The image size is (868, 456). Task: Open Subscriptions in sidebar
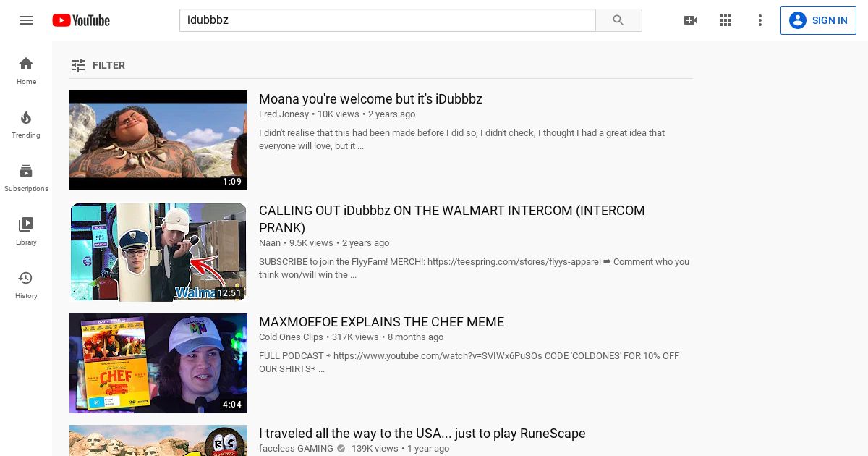tap(26, 177)
